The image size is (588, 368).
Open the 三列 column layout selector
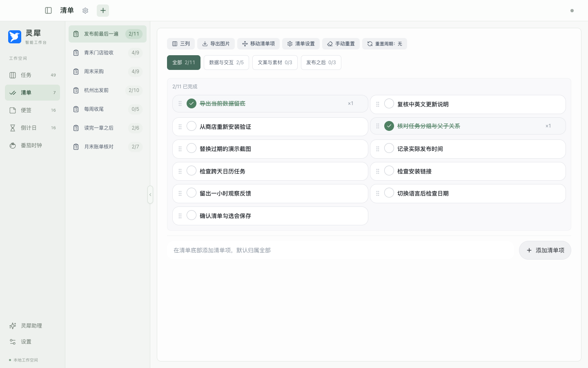[181, 44]
